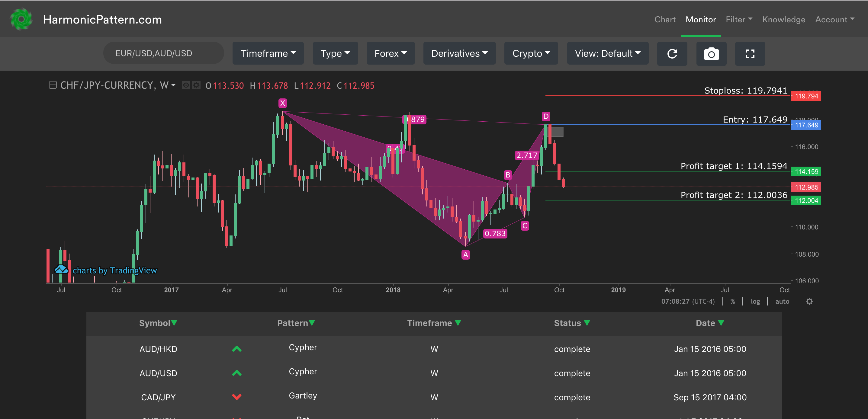Open the View: Default dropdown
The image size is (868, 419).
[x=608, y=53]
